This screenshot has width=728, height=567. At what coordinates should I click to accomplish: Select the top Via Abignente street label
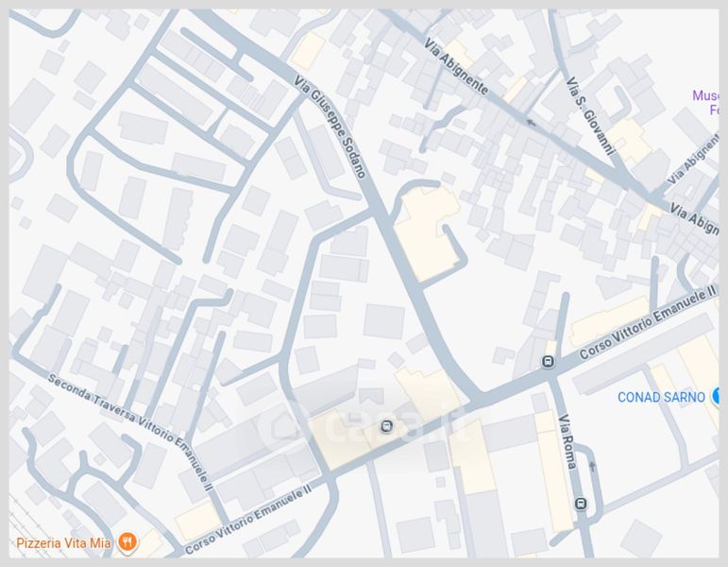pyautogui.click(x=456, y=67)
